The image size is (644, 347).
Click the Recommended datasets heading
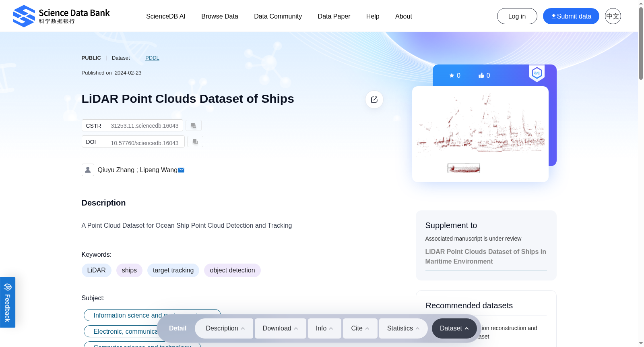coord(469,305)
